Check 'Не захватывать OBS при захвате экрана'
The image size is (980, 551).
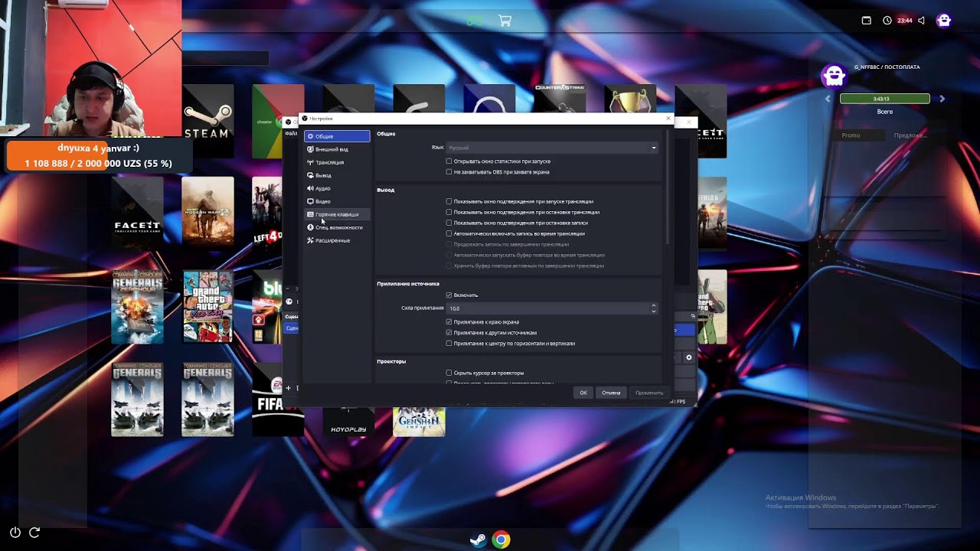click(449, 172)
